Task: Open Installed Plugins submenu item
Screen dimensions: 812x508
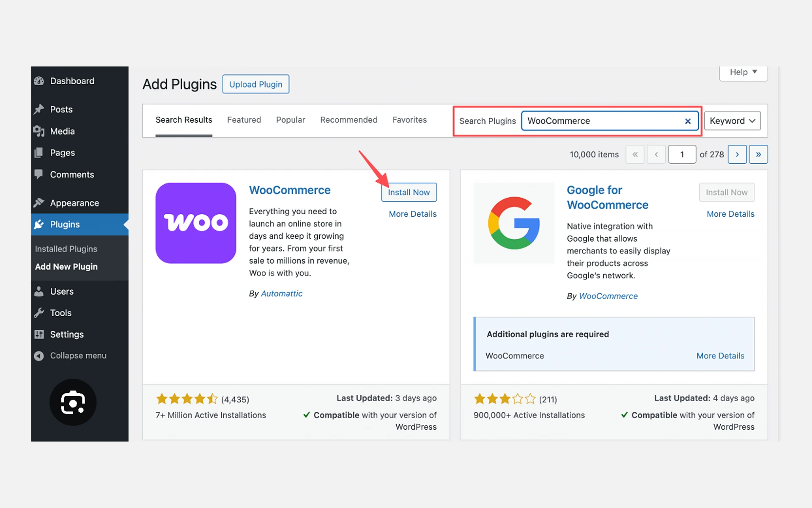Action: click(x=66, y=249)
